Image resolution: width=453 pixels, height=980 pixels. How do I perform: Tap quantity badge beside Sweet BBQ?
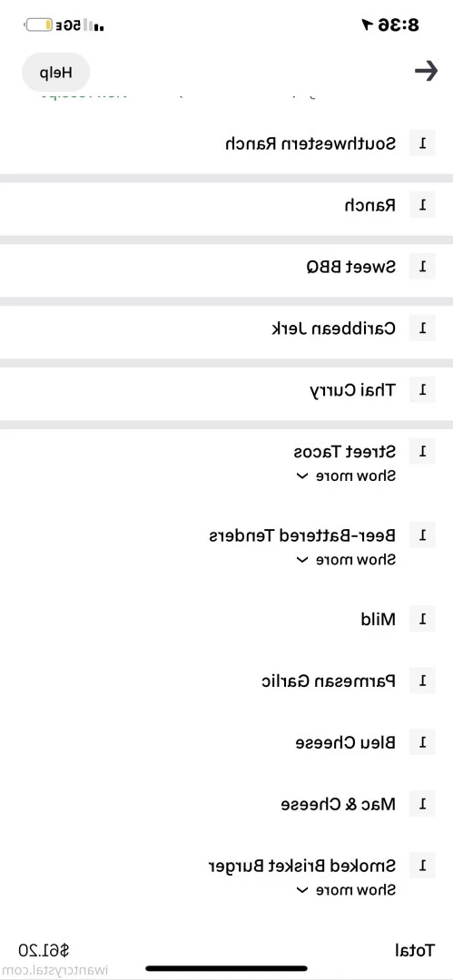coord(422,267)
